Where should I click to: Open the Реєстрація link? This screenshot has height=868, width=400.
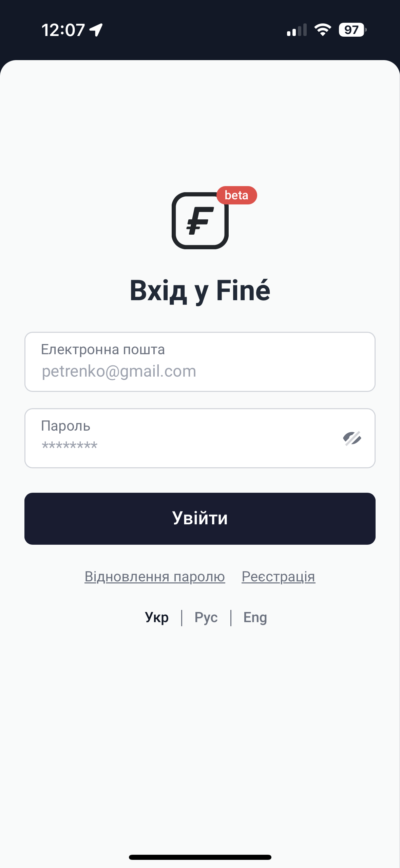[278, 577]
